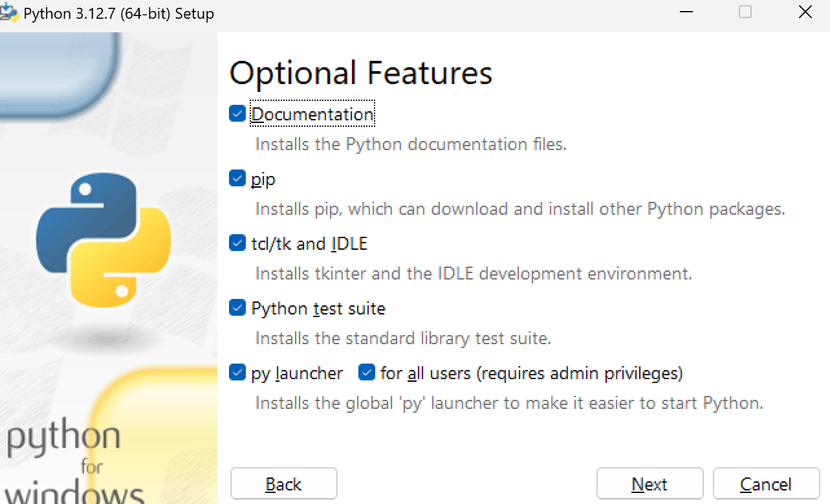Click the Python installer icon in title bar
The image size is (830, 504).
[x=9, y=12]
